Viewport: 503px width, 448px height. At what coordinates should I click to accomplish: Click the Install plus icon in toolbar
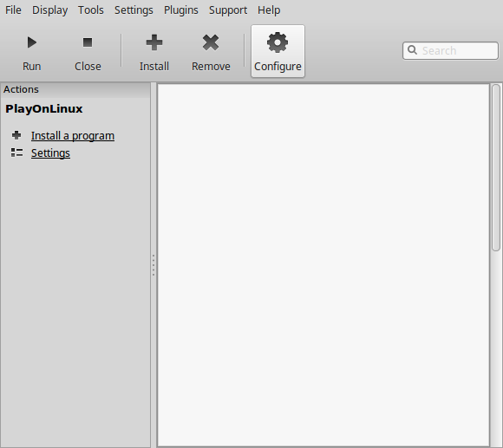pos(154,42)
